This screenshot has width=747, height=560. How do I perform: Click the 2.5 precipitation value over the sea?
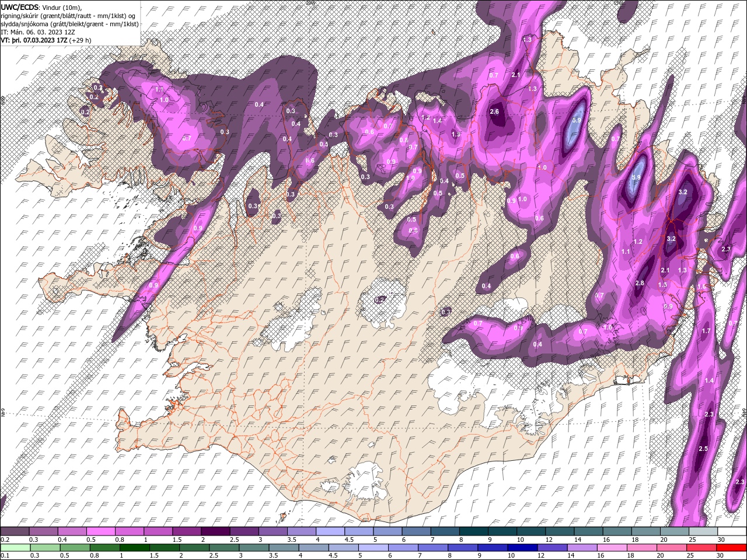(x=703, y=449)
